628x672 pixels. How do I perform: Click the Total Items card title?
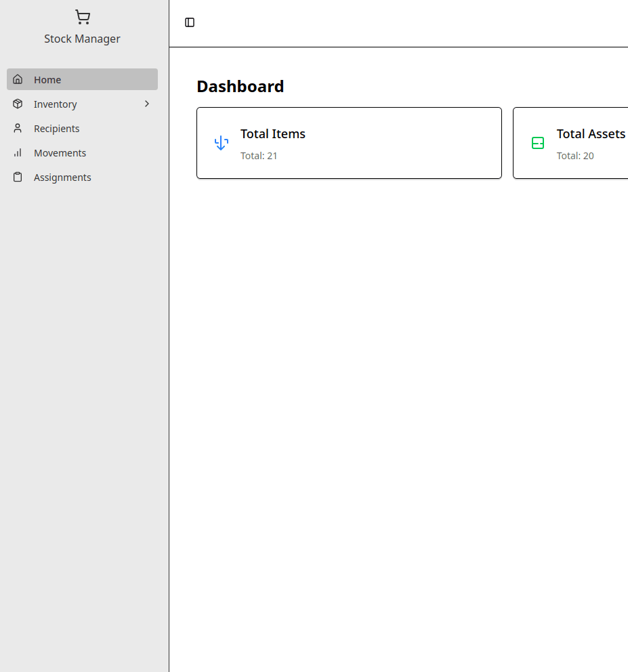[x=273, y=133]
